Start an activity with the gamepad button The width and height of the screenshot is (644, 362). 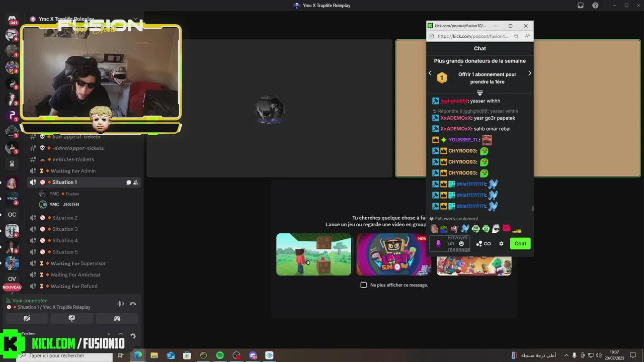coord(117,318)
